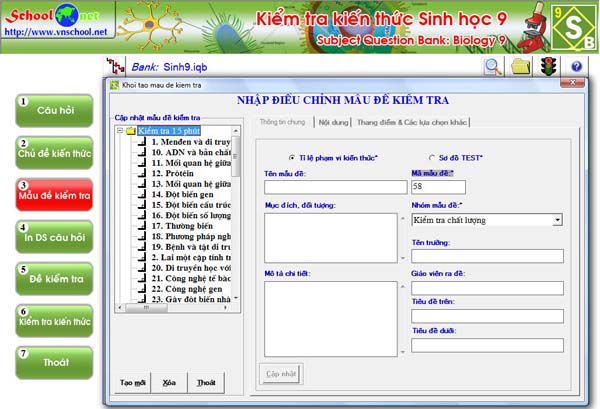Screen dimensions: 600x409
Task: Close the Khoi tao mau de kiem tra dialog
Action: (x=572, y=82)
